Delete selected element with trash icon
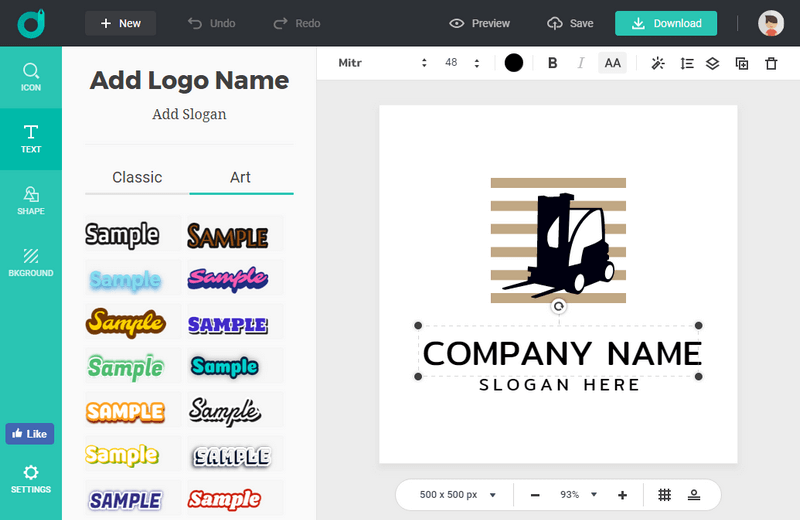This screenshot has width=800, height=520. tap(770, 63)
